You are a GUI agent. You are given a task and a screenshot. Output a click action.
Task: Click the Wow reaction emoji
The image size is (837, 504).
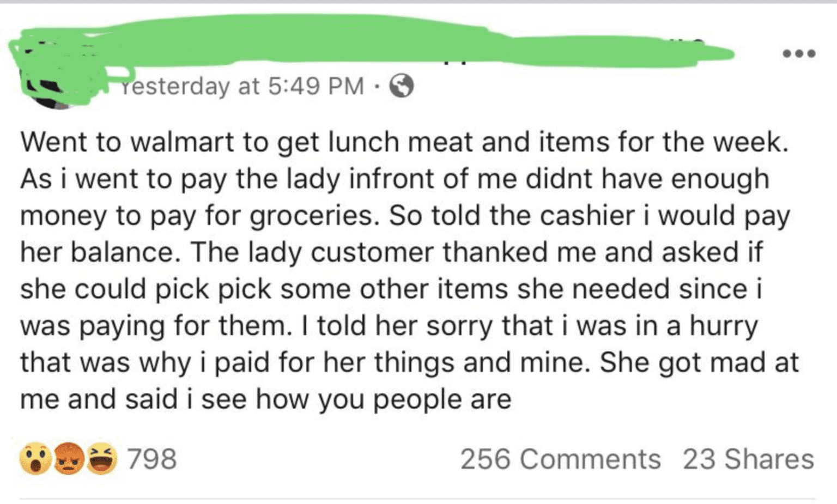coord(36,459)
